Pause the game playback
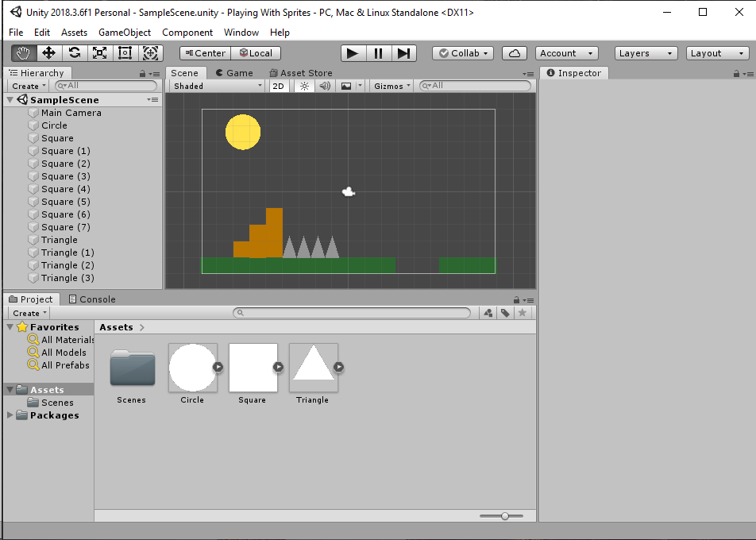756x540 pixels. coord(378,52)
